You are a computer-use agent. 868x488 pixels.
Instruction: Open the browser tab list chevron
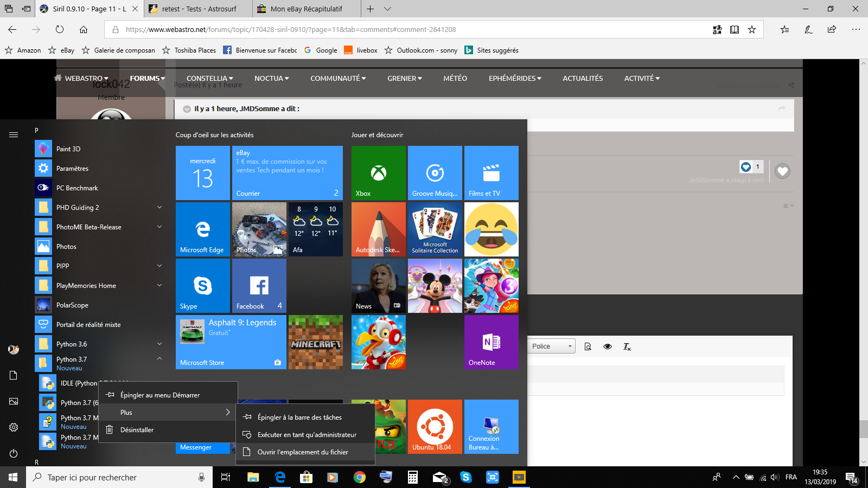coord(387,9)
